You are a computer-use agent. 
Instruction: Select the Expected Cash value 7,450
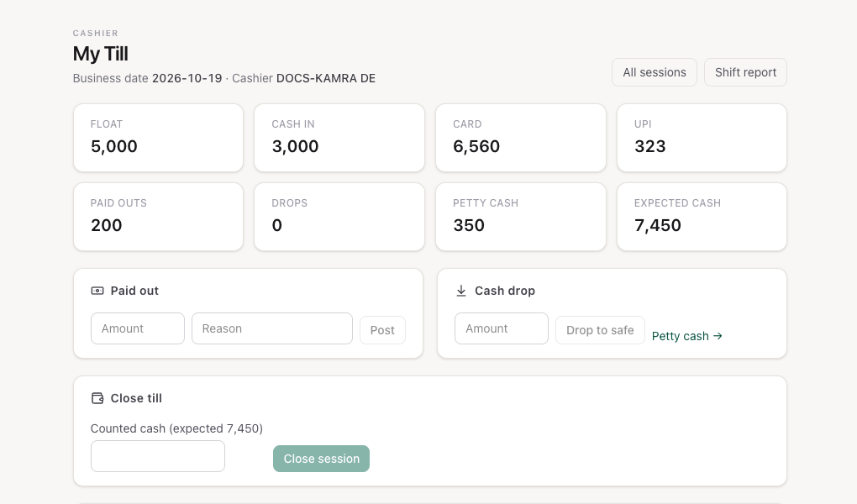pos(658,225)
